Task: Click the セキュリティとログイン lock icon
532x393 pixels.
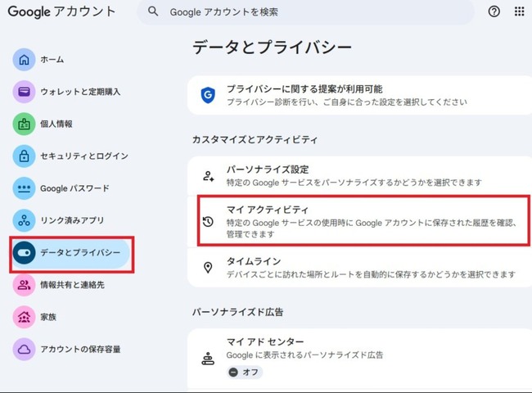Action: pyautogui.click(x=24, y=156)
